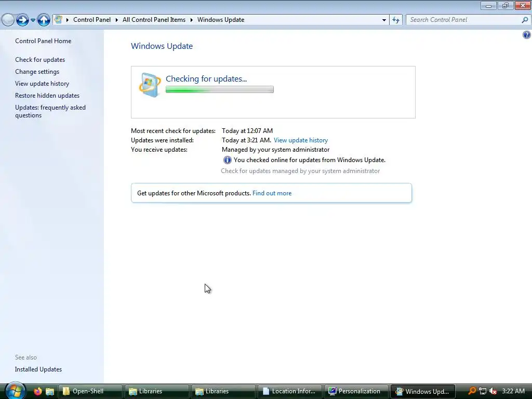The image size is (532, 399).
Task: Switch to Personalization taskbar window
Action: pyautogui.click(x=356, y=391)
